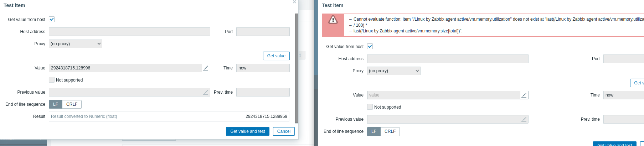Cancel the Test item dialog
The height and width of the screenshot is (146, 644).
click(284, 131)
